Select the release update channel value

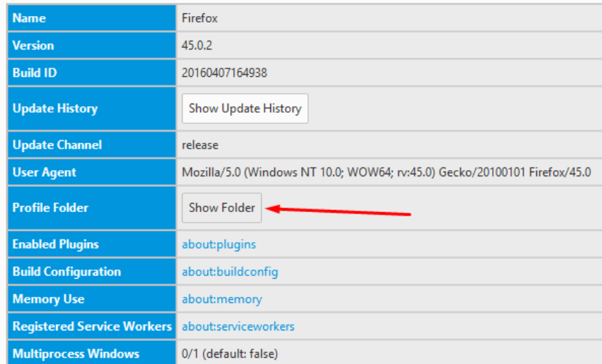(x=200, y=145)
